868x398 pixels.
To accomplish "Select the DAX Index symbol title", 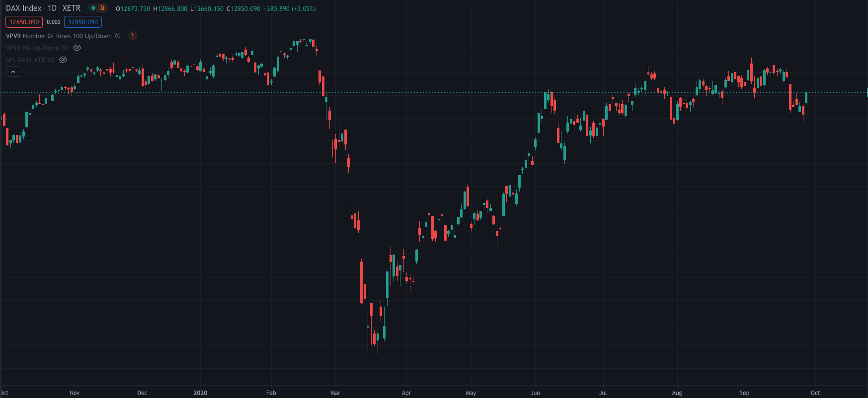I will [24, 8].
